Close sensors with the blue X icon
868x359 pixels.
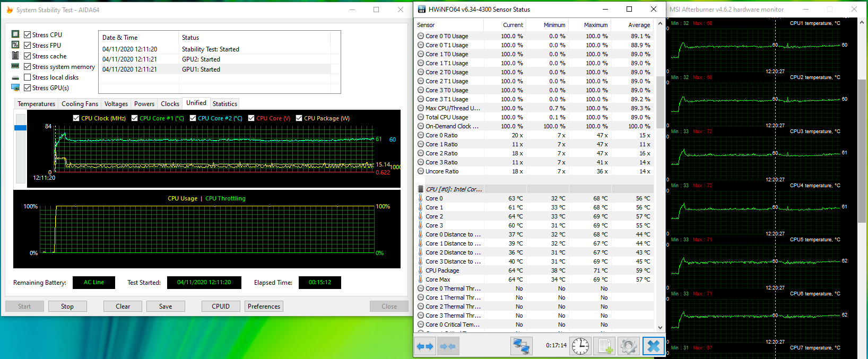tap(654, 346)
